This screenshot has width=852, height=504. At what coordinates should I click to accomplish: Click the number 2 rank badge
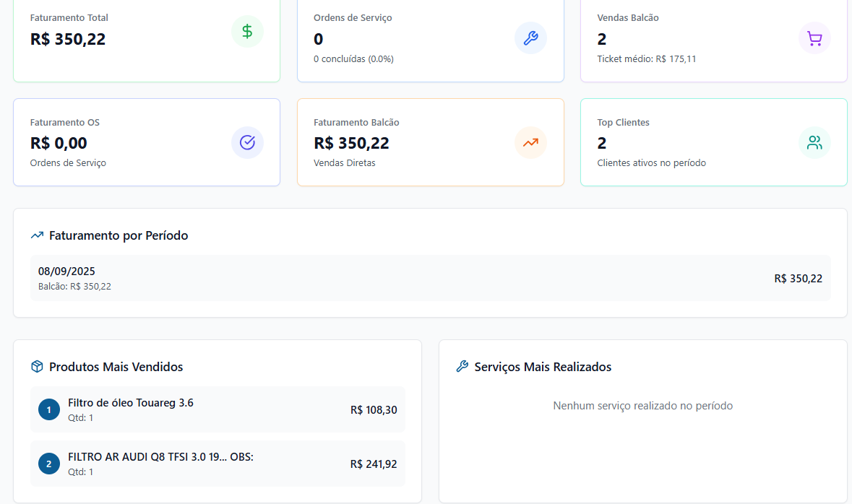[x=49, y=464]
